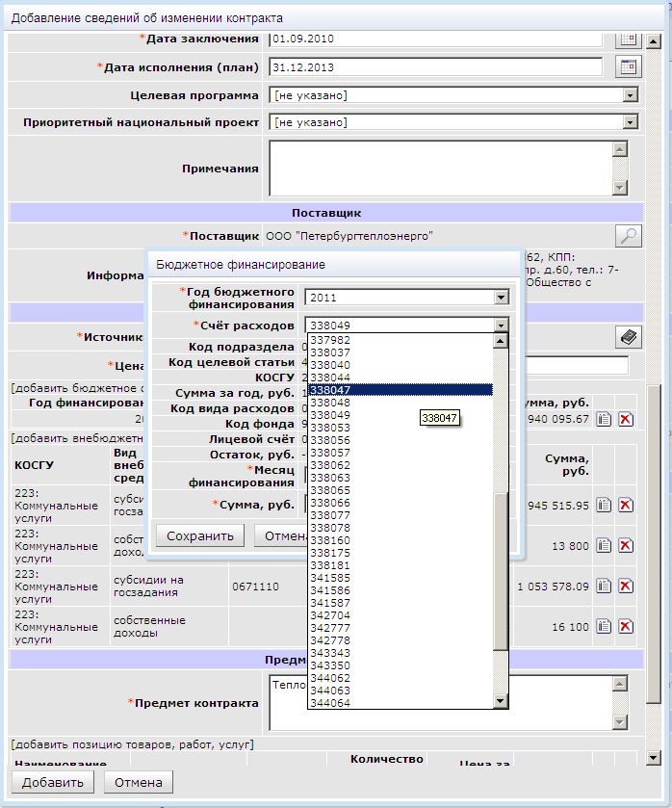Delete the 945 515.95 row

[x=626, y=505]
